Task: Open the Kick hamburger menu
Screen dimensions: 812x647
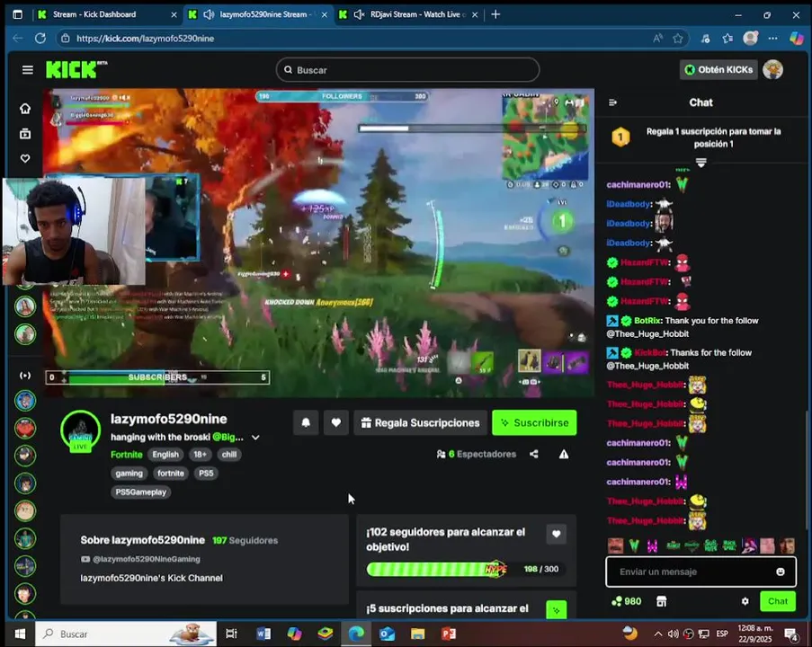Action: tap(28, 70)
